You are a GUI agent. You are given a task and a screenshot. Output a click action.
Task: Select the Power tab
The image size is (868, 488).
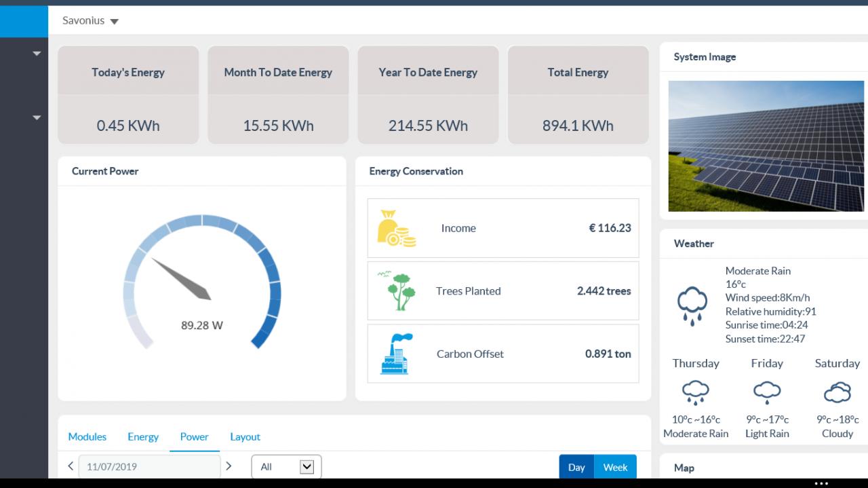(x=194, y=436)
